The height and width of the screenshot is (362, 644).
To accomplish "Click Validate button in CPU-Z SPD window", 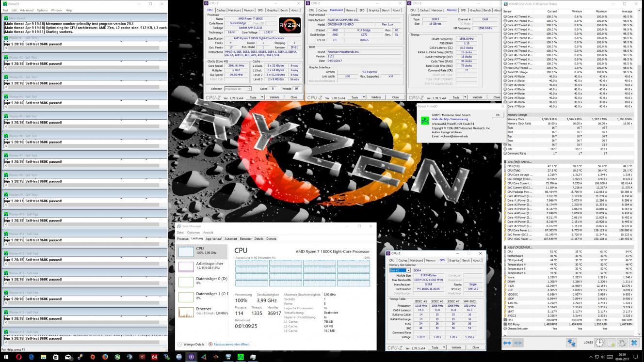I will [x=456, y=347].
